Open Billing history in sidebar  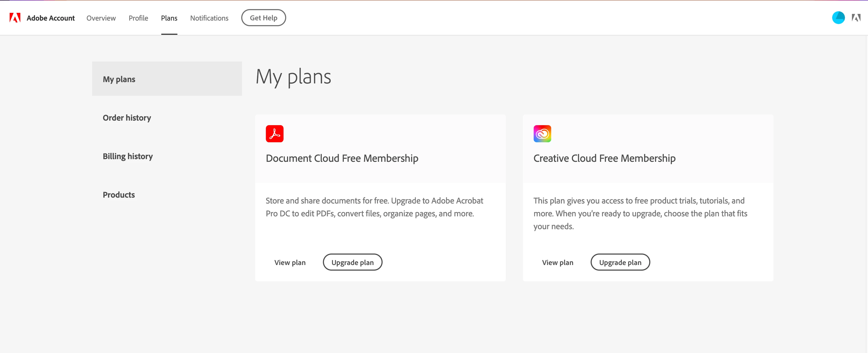127,156
